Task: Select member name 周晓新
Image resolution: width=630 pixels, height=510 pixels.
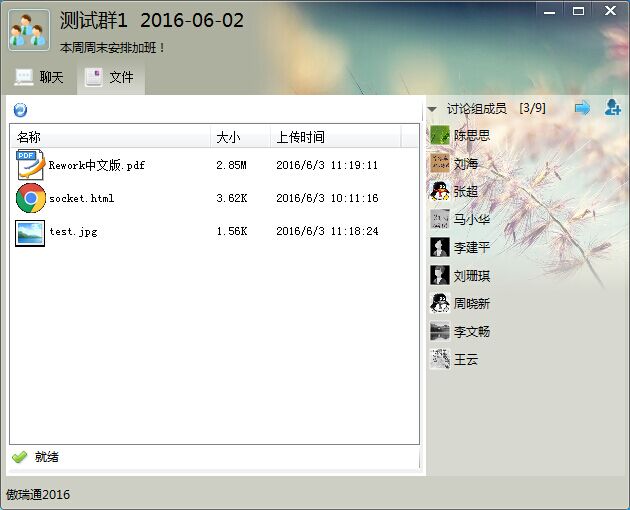Action: coord(472,303)
